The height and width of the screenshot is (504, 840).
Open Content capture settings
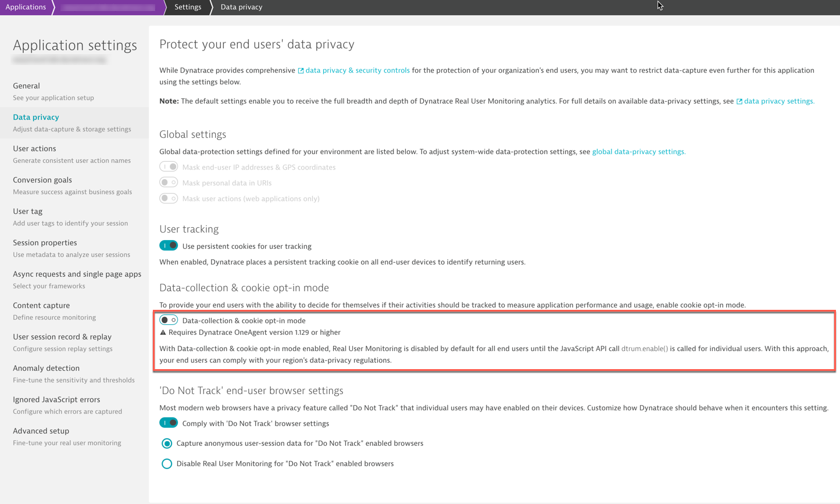74,311
